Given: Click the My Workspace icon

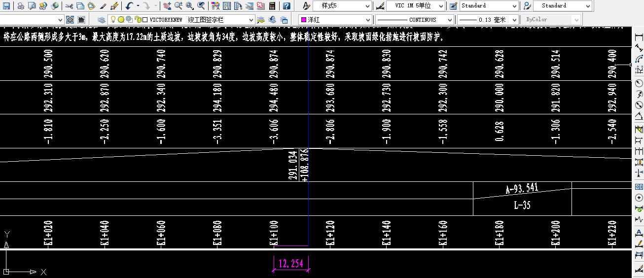Looking at the screenshot, I should [x=81, y=20].
